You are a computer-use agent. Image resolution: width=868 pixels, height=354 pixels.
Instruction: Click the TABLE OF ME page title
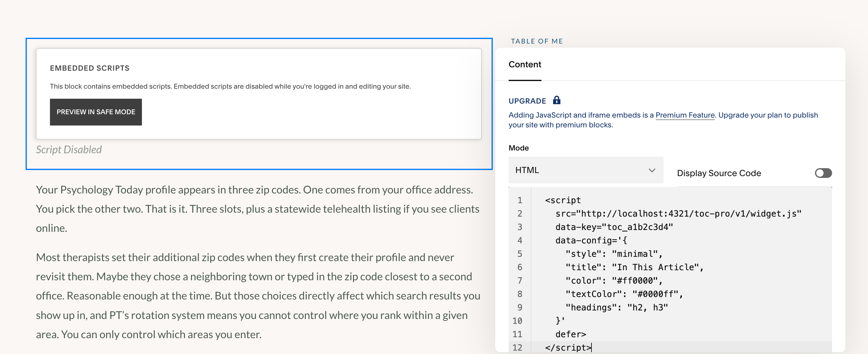click(536, 41)
